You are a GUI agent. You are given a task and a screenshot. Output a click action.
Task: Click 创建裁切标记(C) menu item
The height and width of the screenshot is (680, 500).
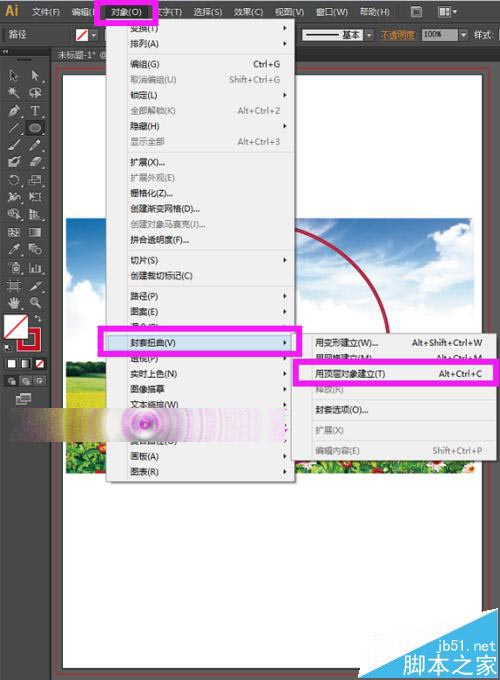click(200, 276)
